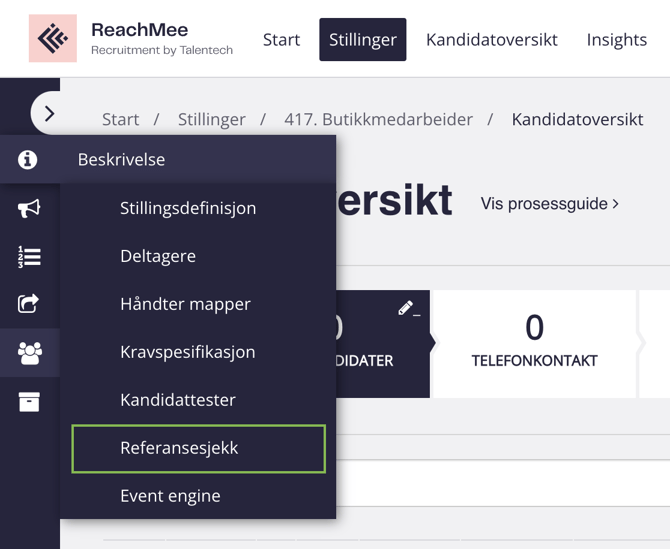The width and height of the screenshot is (670, 549).
Task: Click the pencil edit icon on stage card
Action: (408, 308)
